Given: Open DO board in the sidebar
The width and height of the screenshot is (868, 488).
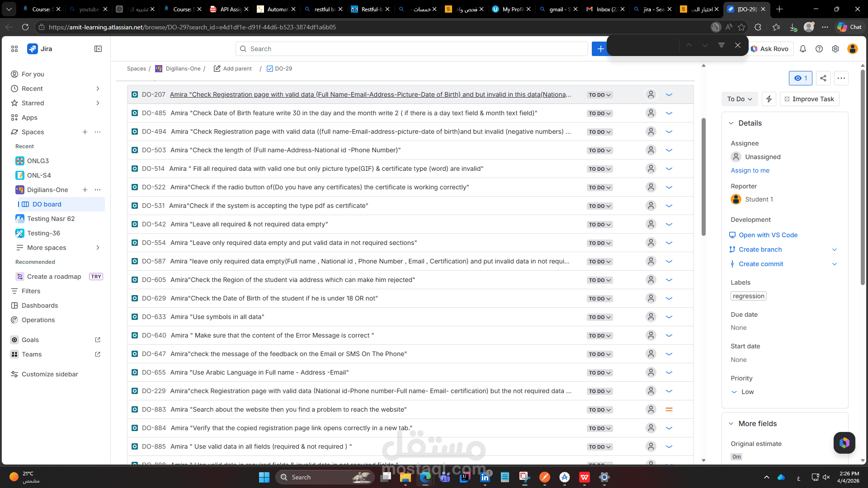Looking at the screenshot, I should point(47,204).
